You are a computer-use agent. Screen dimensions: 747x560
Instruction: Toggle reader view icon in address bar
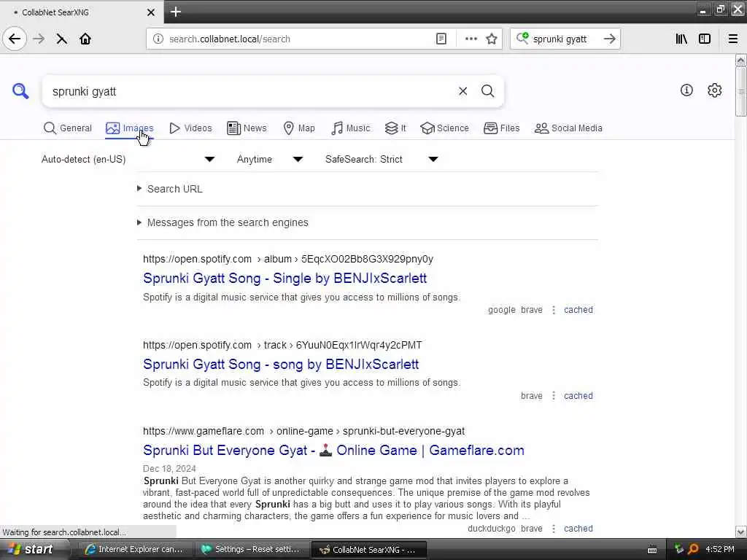(x=441, y=39)
